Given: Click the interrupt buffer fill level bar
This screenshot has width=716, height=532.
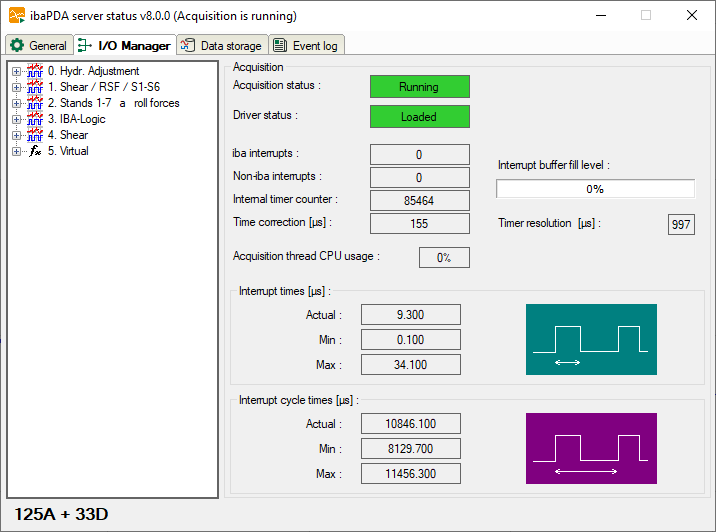Looking at the screenshot, I should tap(595, 189).
